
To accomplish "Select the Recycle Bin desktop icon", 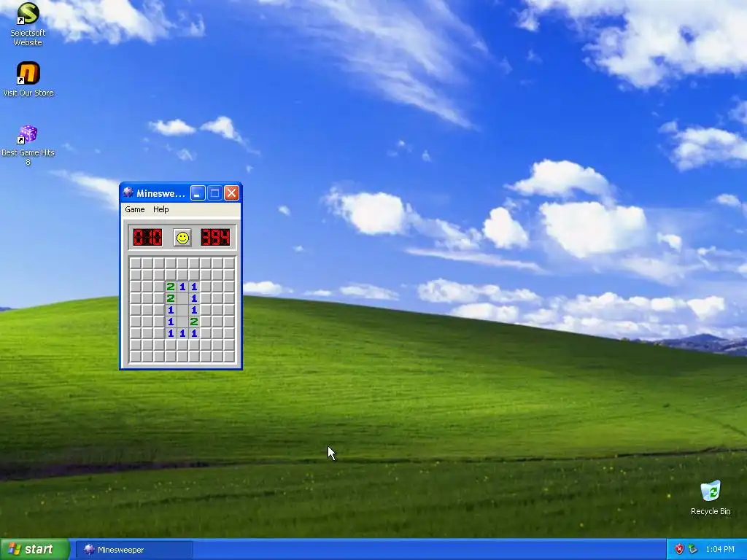I will coord(711,498).
